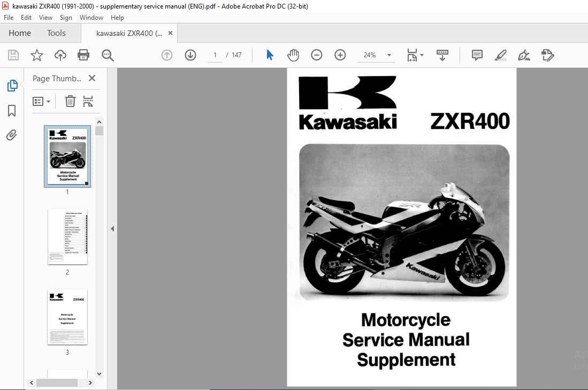The width and height of the screenshot is (588, 390).
Task: Open the Window menu
Action: coord(91,18)
